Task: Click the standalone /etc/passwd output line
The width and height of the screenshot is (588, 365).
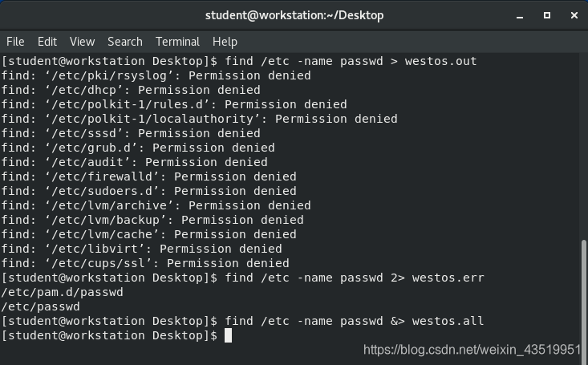Action: (x=40, y=306)
